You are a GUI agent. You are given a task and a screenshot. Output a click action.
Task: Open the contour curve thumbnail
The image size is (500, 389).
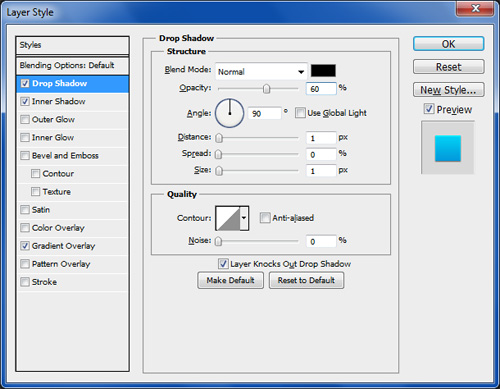pyautogui.click(x=228, y=218)
